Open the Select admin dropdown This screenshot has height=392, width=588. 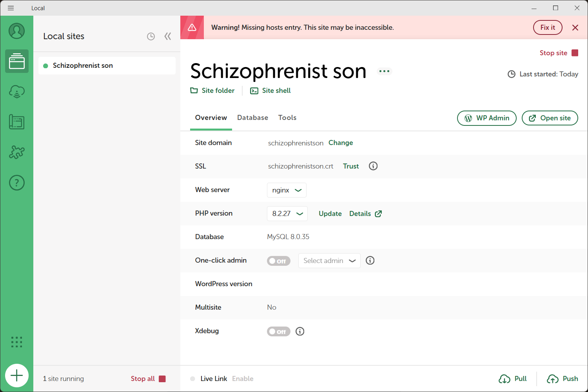[329, 261]
